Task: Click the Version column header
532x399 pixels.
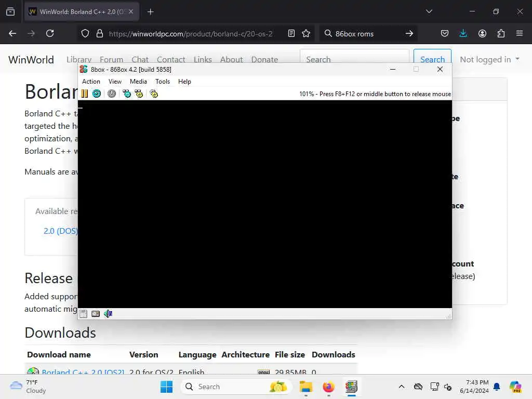Action: pos(143,354)
